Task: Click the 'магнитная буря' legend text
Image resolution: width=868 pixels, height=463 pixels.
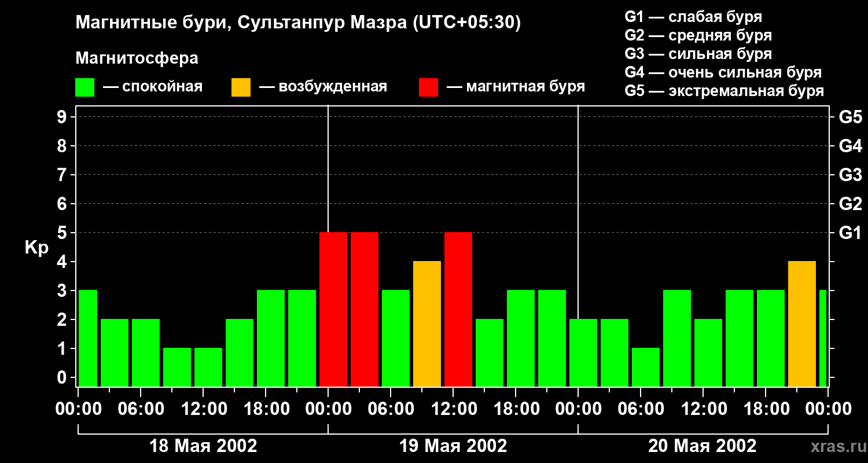Action: [525, 87]
